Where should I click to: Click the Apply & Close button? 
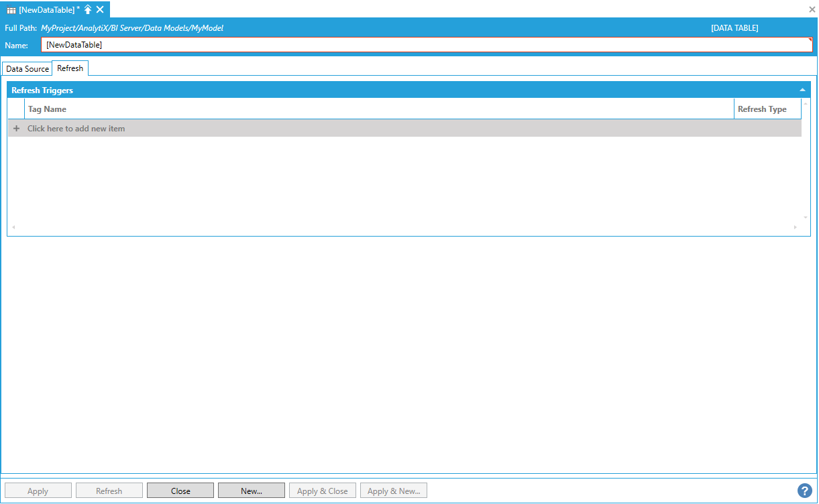[323, 491]
